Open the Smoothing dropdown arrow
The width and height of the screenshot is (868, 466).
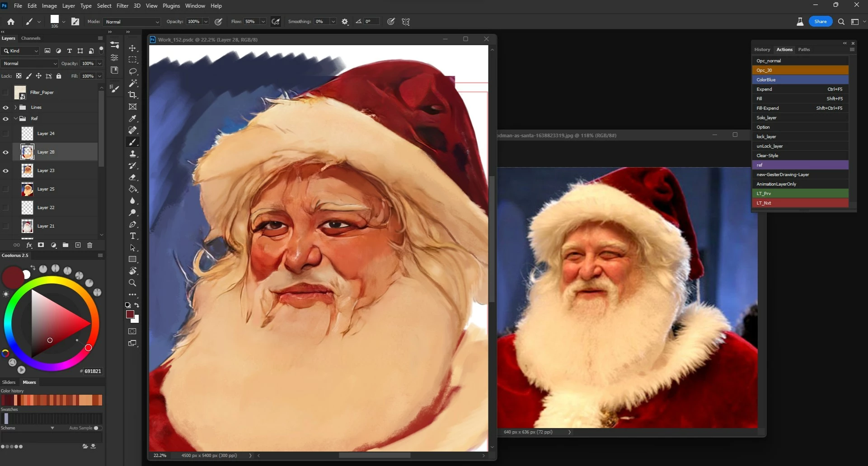(x=333, y=22)
